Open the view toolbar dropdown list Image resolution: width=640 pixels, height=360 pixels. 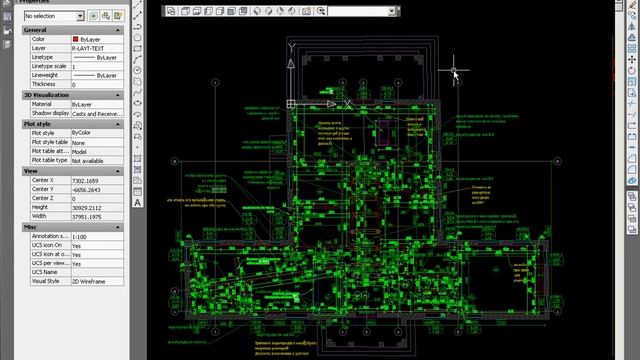point(392,11)
